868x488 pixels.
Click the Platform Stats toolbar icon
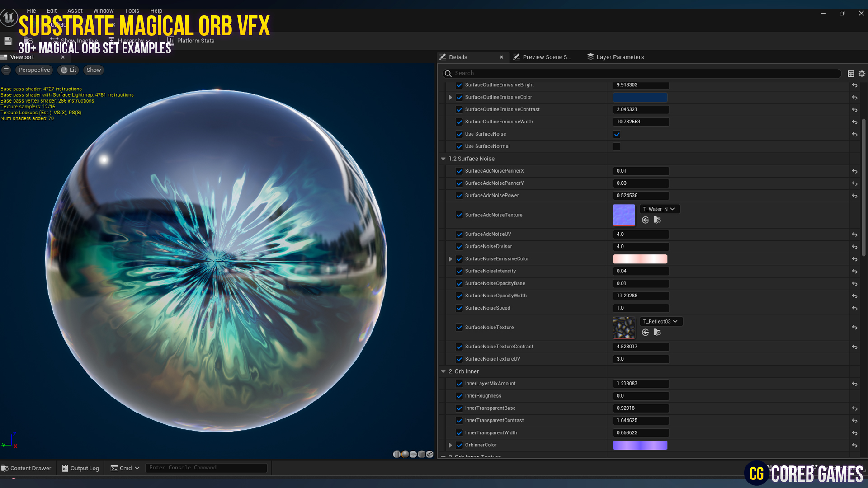(x=171, y=41)
